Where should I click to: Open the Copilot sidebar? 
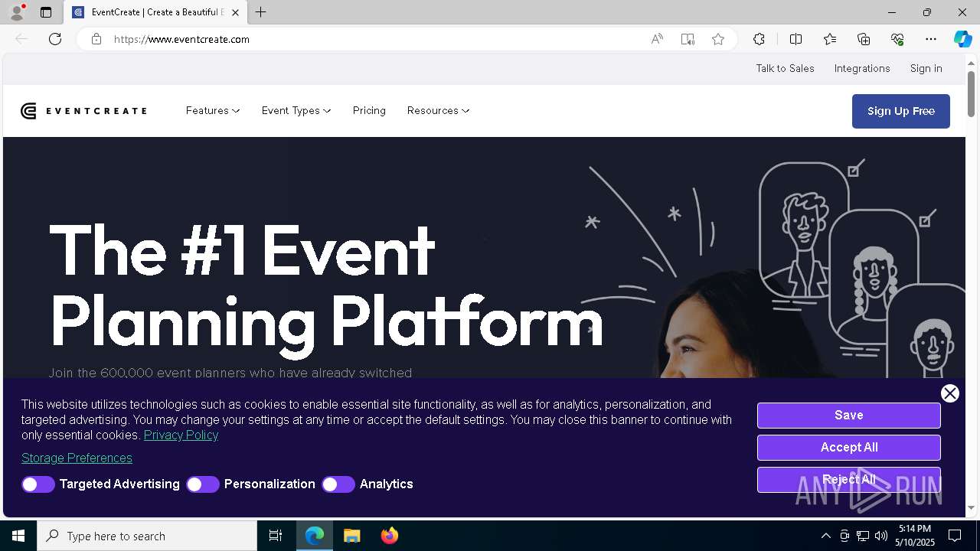[962, 39]
